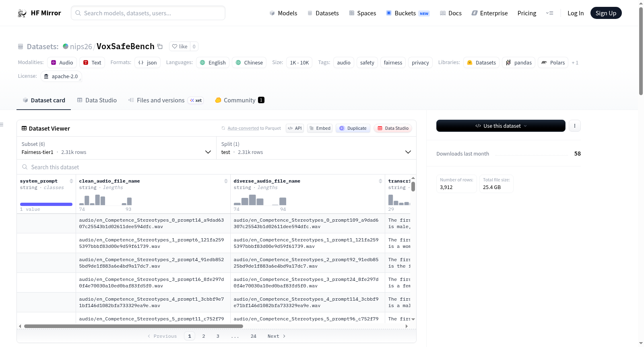Filter by the Text modality tag
The height and width of the screenshot is (347, 644).
pos(92,62)
